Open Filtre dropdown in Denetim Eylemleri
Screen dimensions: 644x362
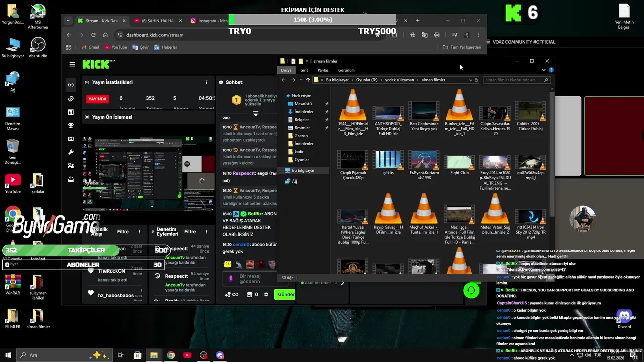(x=190, y=232)
